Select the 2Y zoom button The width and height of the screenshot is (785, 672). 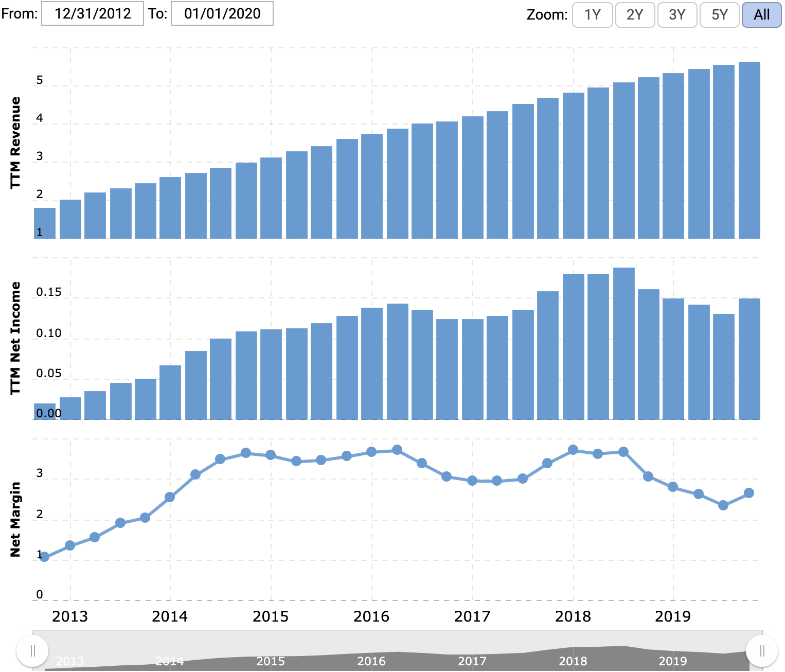point(635,14)
